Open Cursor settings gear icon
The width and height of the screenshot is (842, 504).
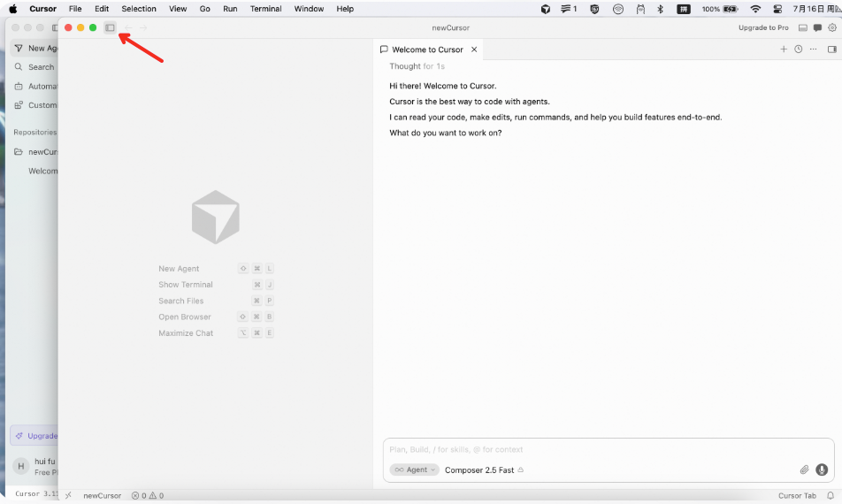(831, 27)
